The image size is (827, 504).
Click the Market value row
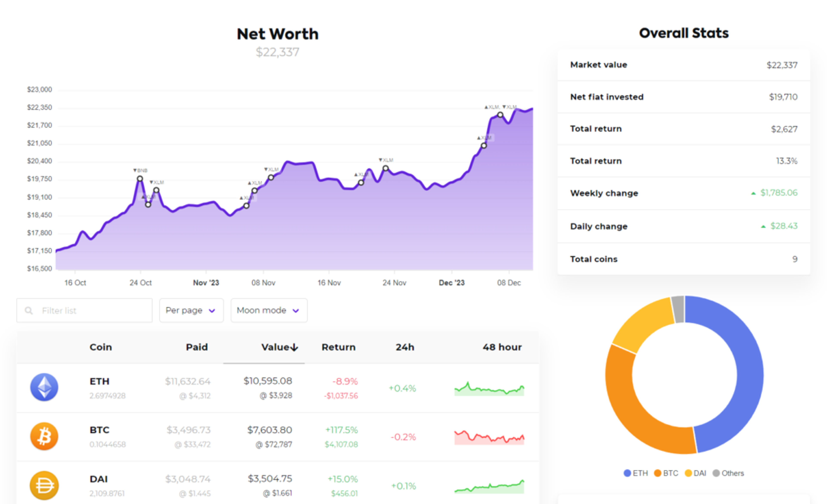(684, 65)
